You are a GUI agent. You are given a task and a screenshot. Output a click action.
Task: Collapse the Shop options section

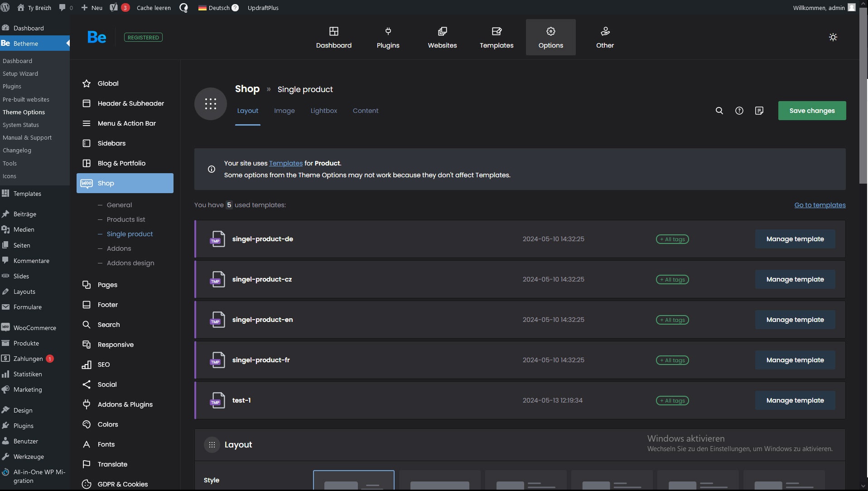(125, 183)
